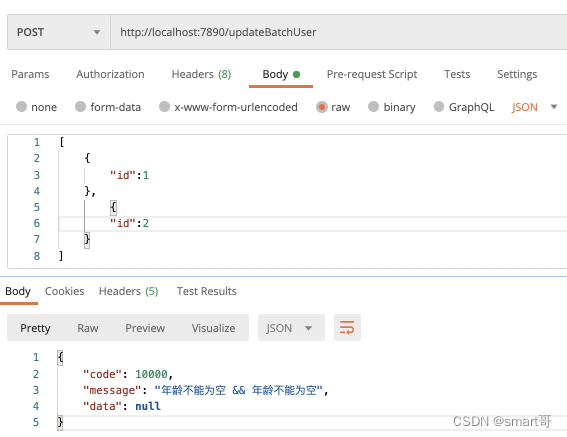Click the "message" response line
Viewport: 567px width, 437px height.
205,390
